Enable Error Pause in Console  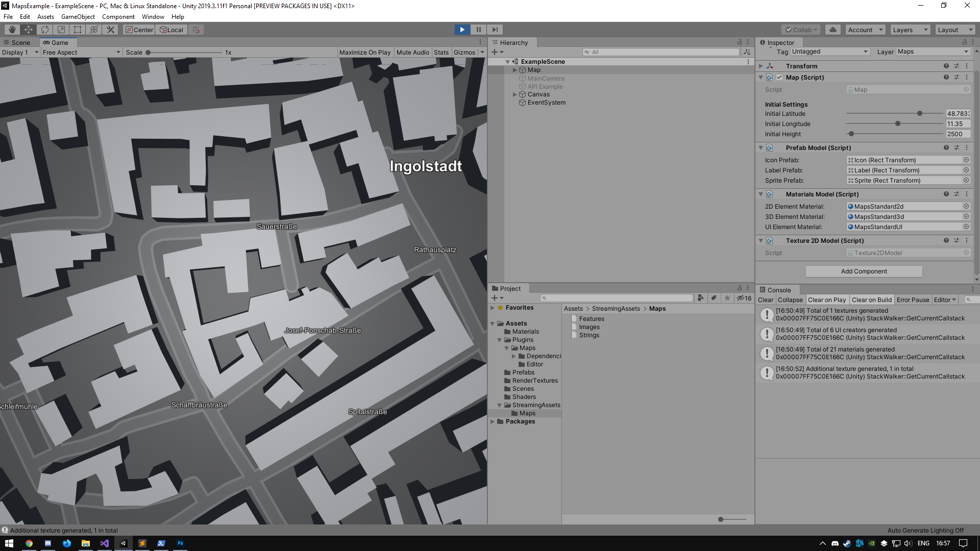click(913, 300)
